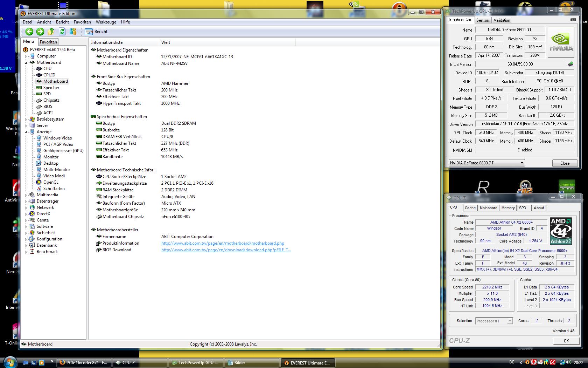
Task: Expand the Server tree node
Action: pos(26,126)
